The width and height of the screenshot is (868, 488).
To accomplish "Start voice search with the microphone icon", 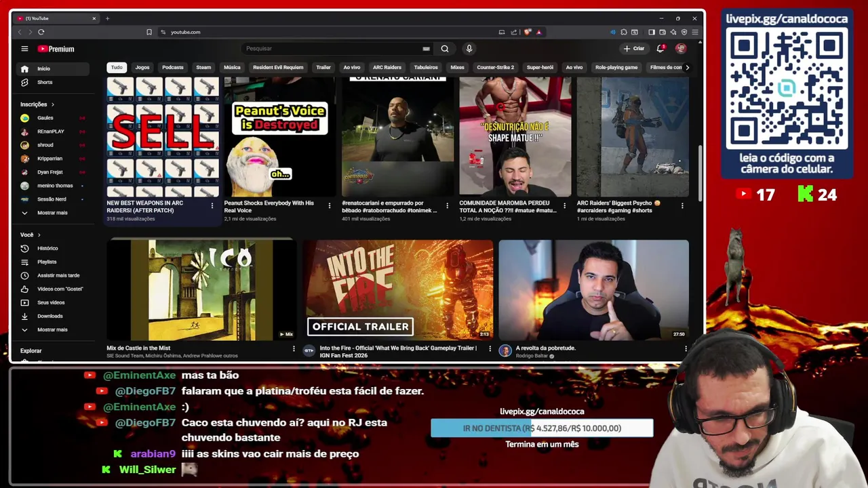I will tap(469, 49).
